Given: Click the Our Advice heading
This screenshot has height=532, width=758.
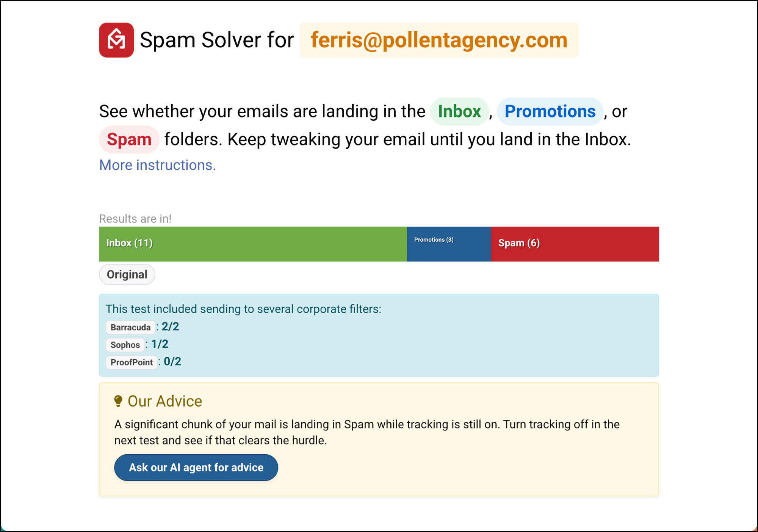Looking at the screenshot, I should click(x=165, y=401).
